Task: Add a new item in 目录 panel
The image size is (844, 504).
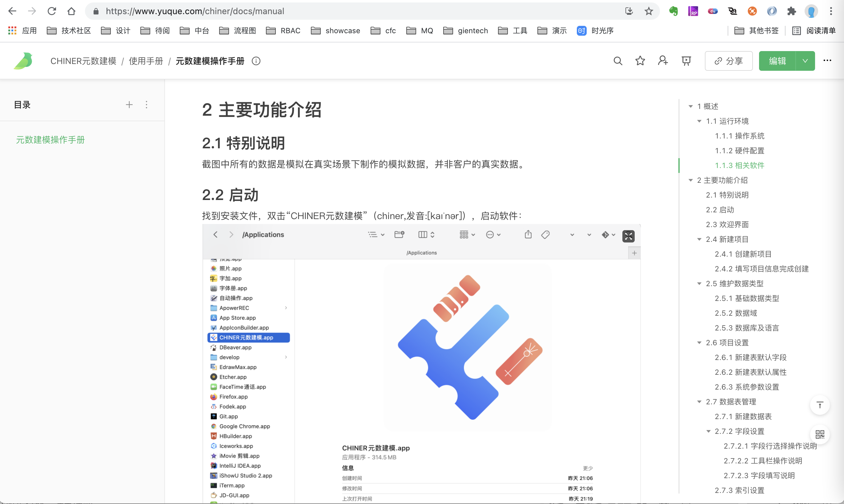Action: click(129, 105)
